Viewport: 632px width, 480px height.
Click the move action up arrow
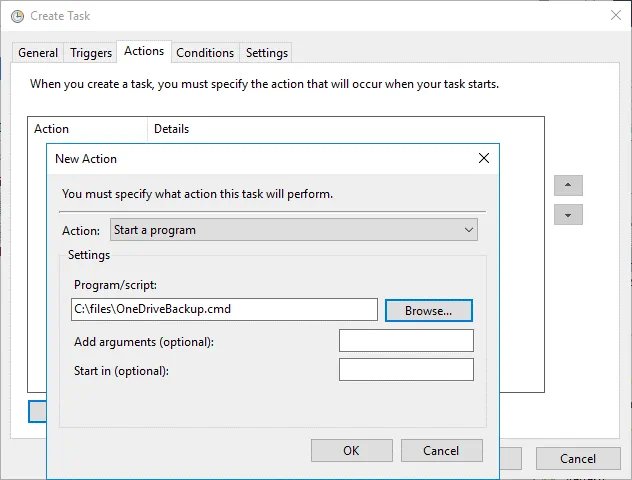568,186
